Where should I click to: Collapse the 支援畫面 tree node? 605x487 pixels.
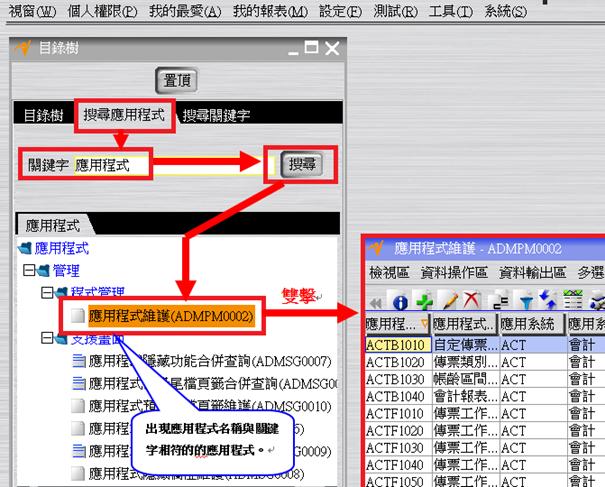(45, 339)
